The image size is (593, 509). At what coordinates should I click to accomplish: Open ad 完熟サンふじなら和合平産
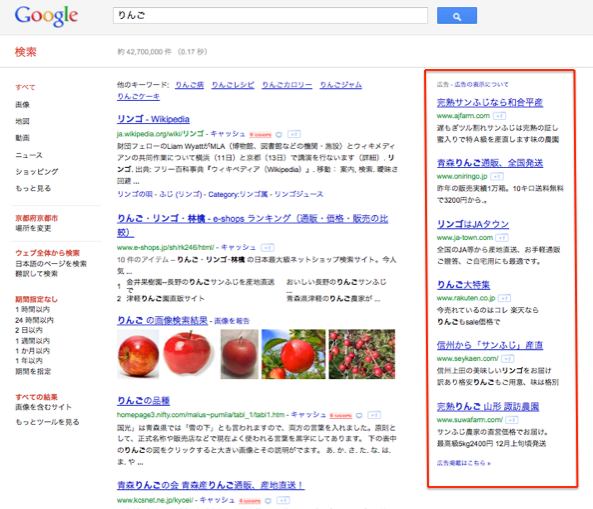pos(490,102)
